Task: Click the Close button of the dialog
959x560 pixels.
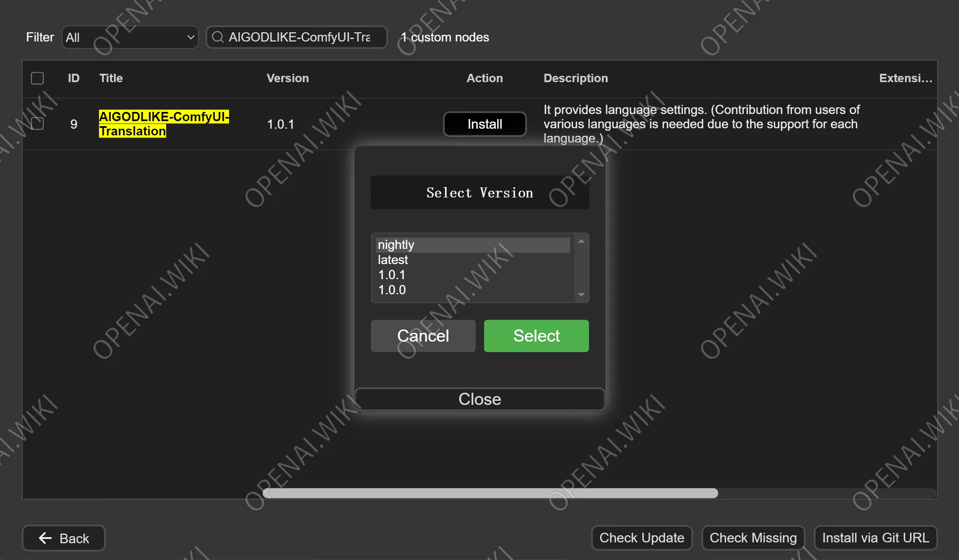Action: [x=479, y=399]
